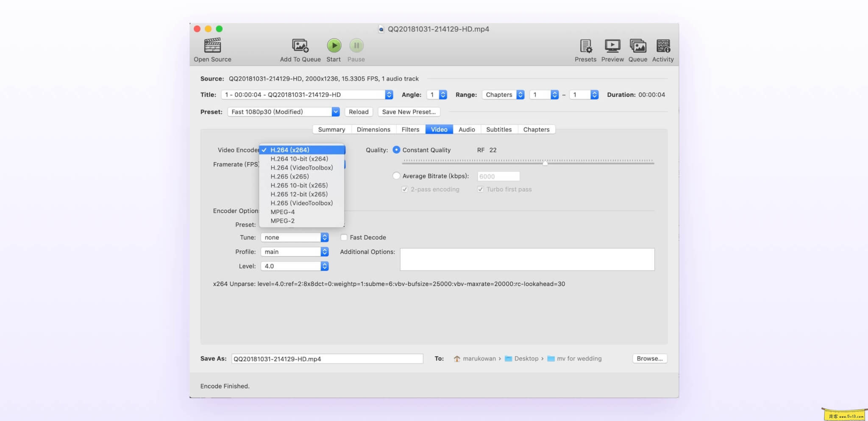The image size is (868, 421).
Task: Expand the Profile dropdown showing main
Action: pos(295,252)
